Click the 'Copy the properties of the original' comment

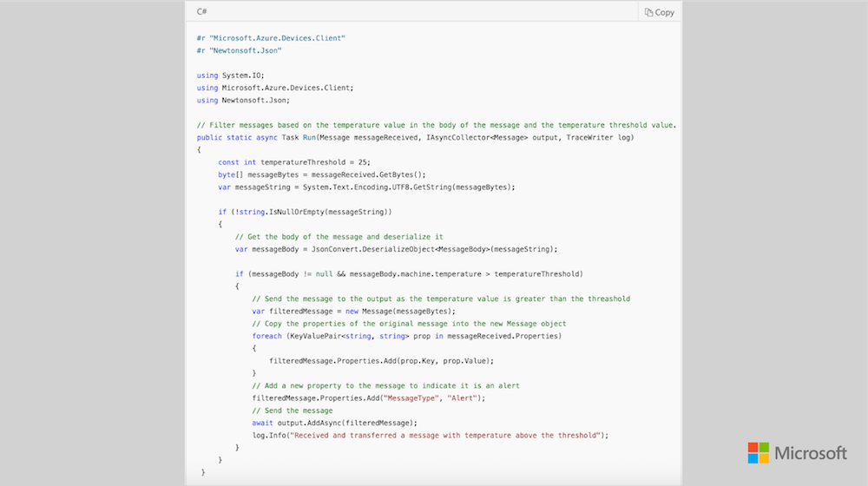tap(409, 324)
